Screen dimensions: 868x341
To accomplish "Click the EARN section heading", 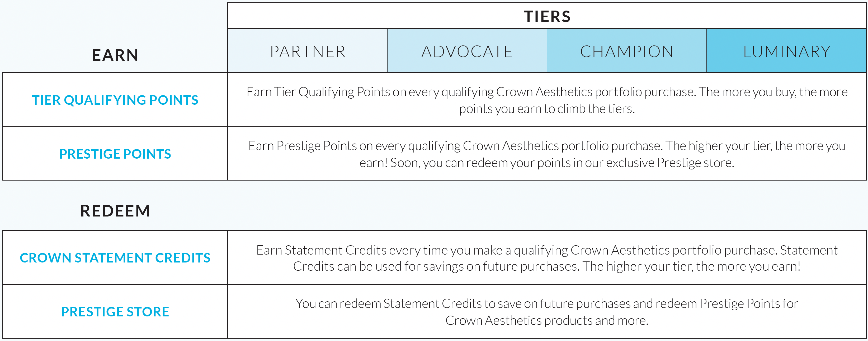I will pos(115,55).
